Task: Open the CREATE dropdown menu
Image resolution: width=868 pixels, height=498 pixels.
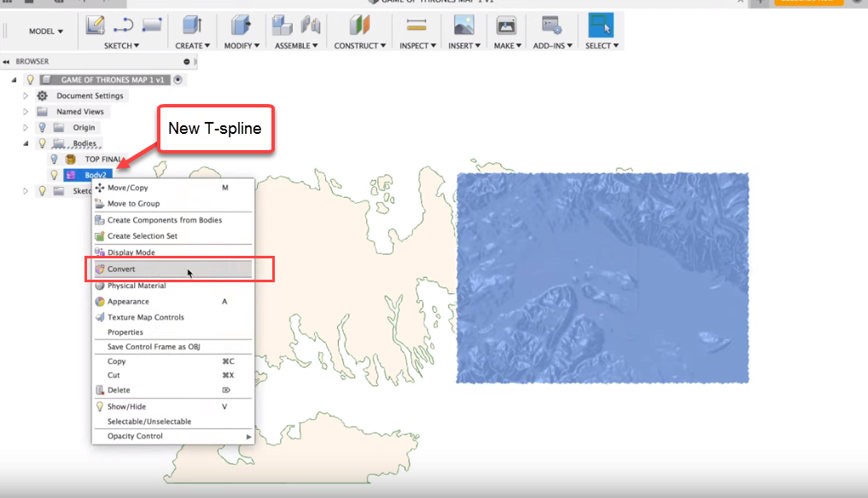Action: (193, 45)
